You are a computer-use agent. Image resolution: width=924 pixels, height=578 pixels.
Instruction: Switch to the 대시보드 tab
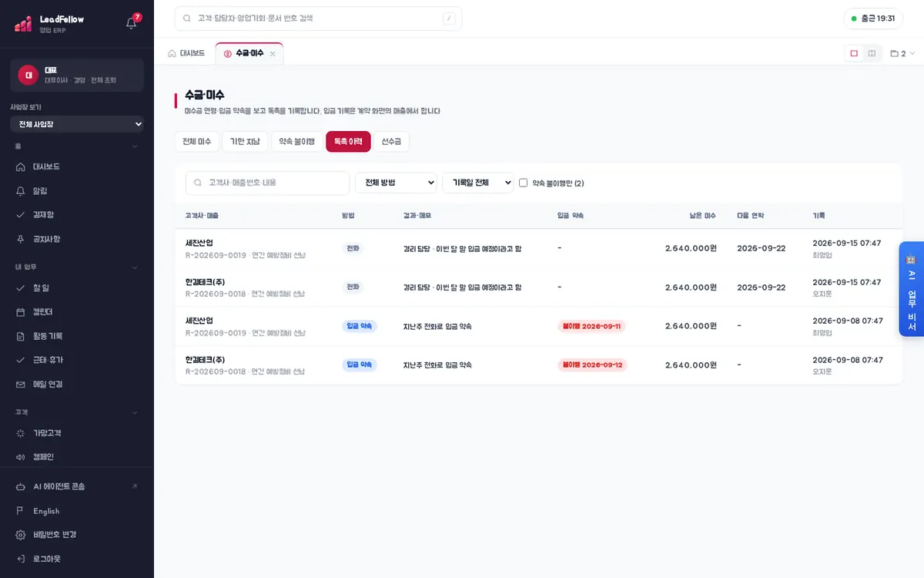(186, 53)
